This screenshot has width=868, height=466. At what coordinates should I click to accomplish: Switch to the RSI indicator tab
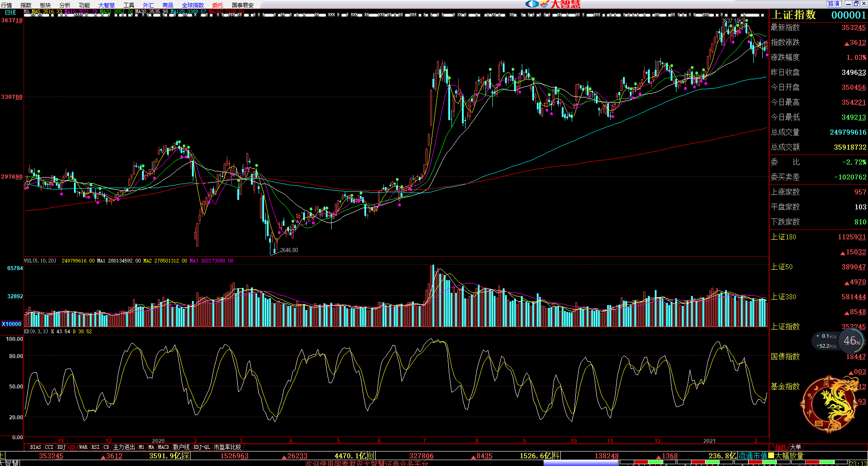coord(95,447)
